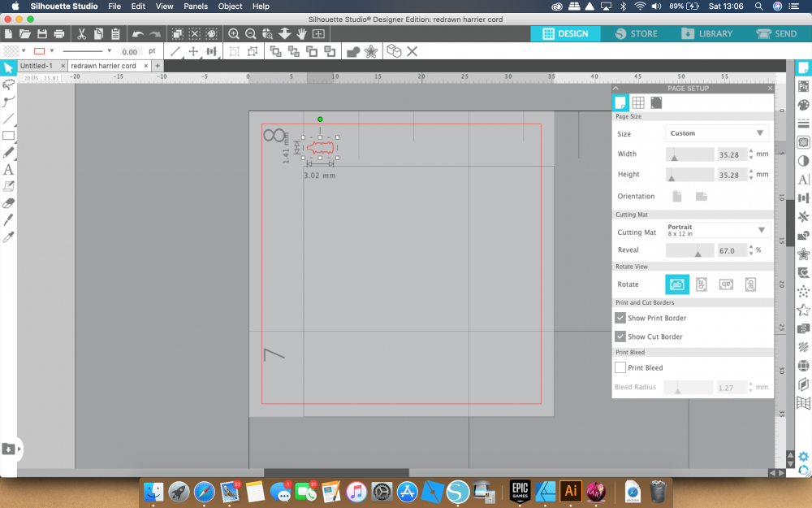
Task: Open the Grid settings in Page Setup panel
Action: point(638,102)
